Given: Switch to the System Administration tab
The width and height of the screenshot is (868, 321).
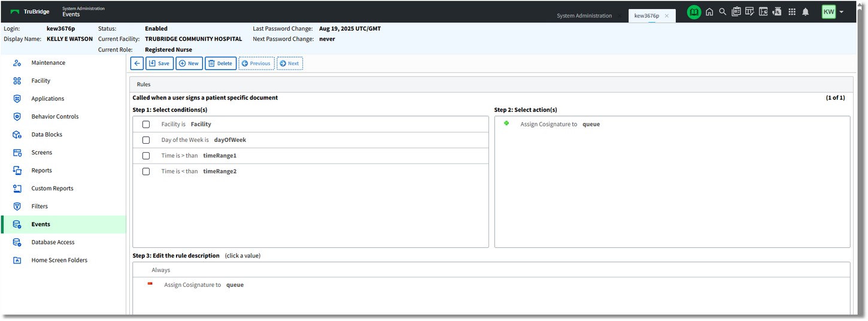Looking at the screenshot, I should point(584,16).
